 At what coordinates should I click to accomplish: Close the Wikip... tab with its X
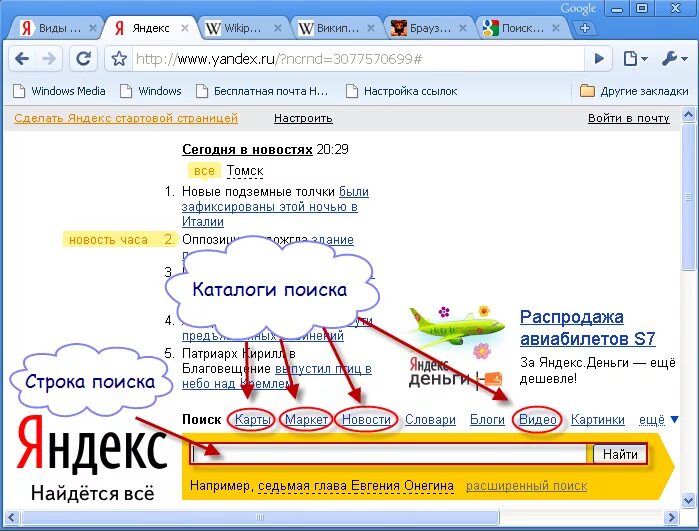(x=278, y=28)
